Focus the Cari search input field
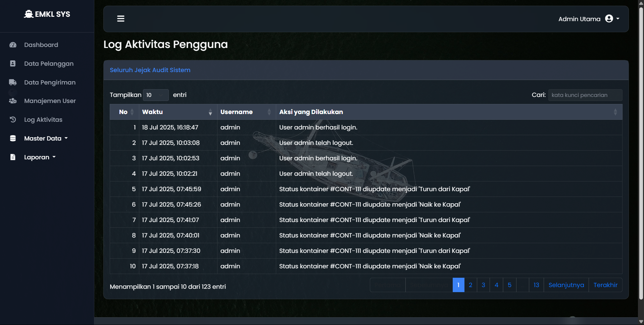644x325 pixels. pos(585,95)
